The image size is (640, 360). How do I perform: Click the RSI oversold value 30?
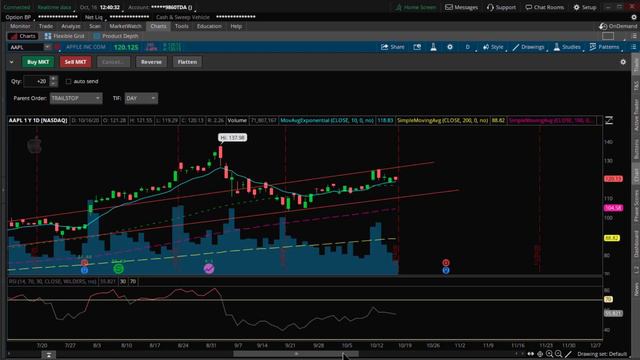pos(123,282)
